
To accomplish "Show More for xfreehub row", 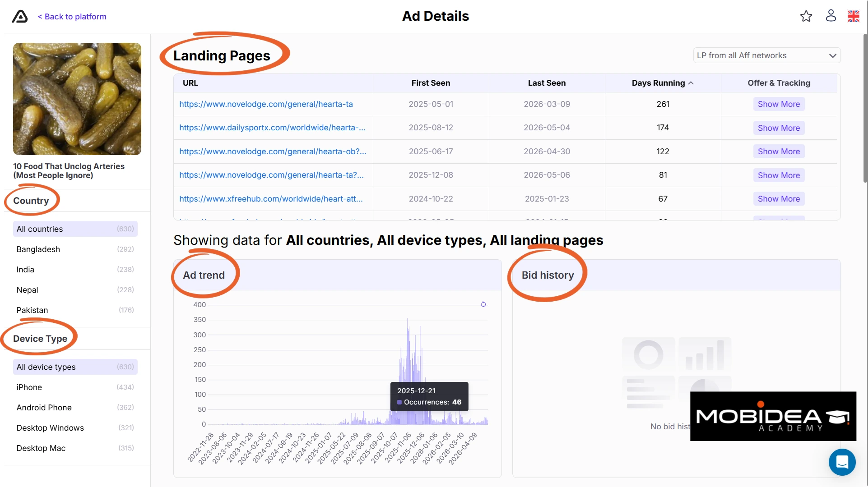I will click(778, 198).
